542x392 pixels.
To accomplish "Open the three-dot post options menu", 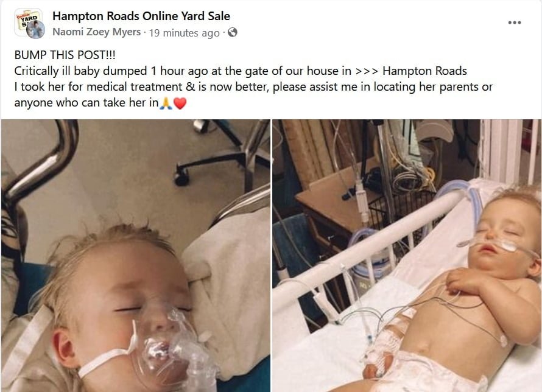I will tap(515, 23).
